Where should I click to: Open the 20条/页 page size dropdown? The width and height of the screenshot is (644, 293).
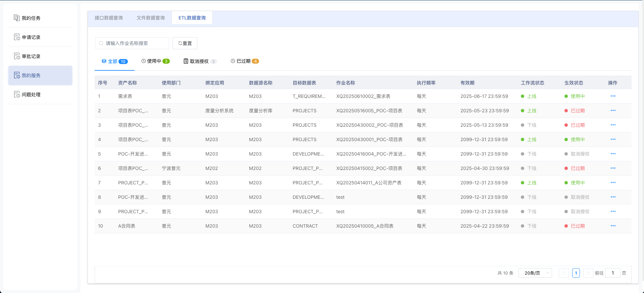pyautogui.click(x=535, y=273)
